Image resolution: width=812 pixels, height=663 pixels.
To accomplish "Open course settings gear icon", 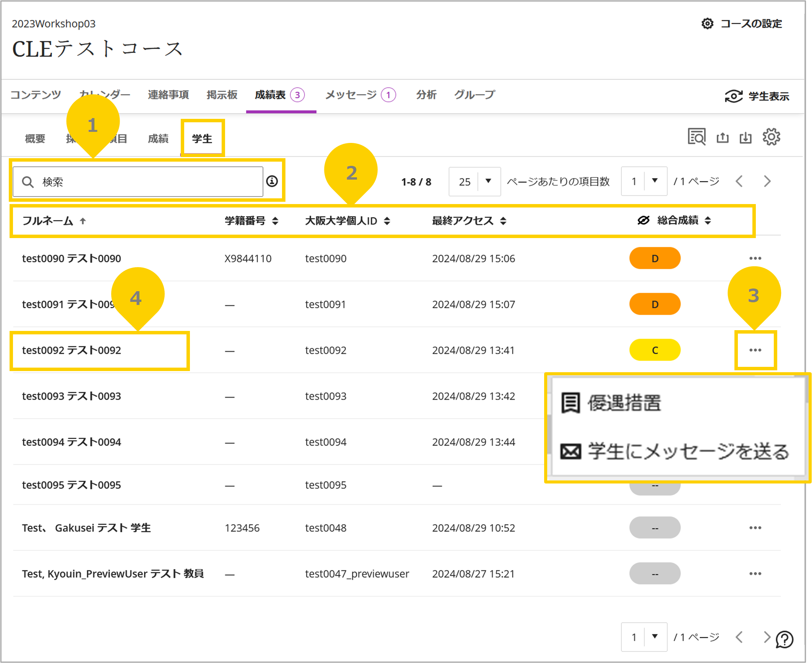I will pos(707,24).
